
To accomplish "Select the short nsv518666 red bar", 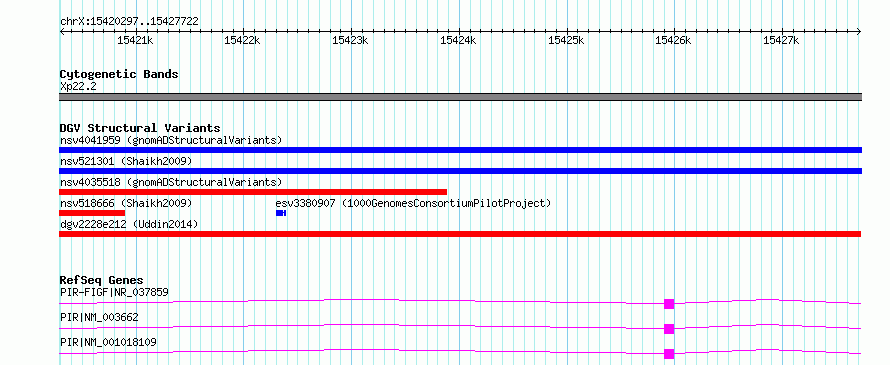I will coord(92,213).
